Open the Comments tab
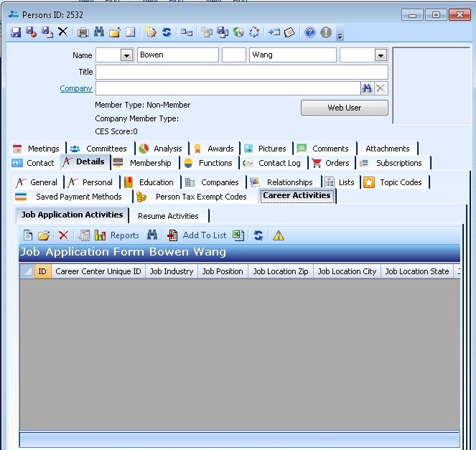Viewport: 476px width, 450px height. [x=323, y=149]
